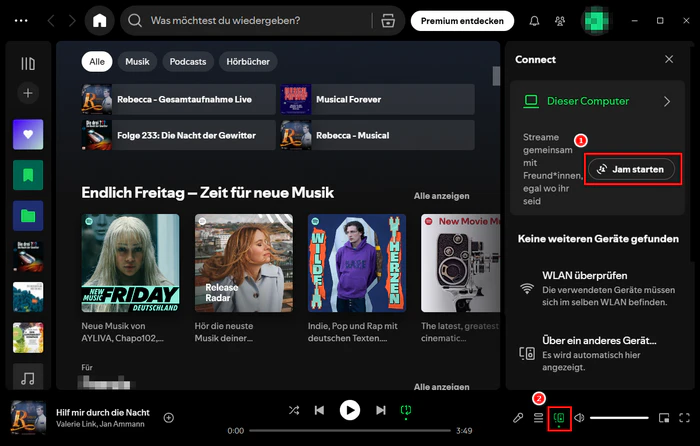700x446 pixels.
Task: Open artists Valerie Link, Jan Ammann
Action: (x=100, y=424)
